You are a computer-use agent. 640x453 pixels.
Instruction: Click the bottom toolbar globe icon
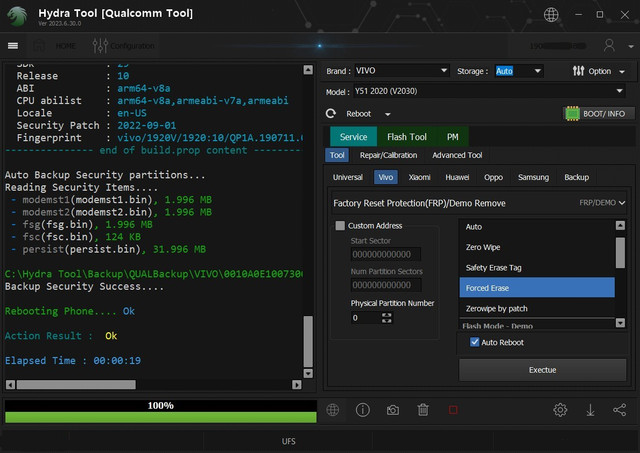pos(333,409)
